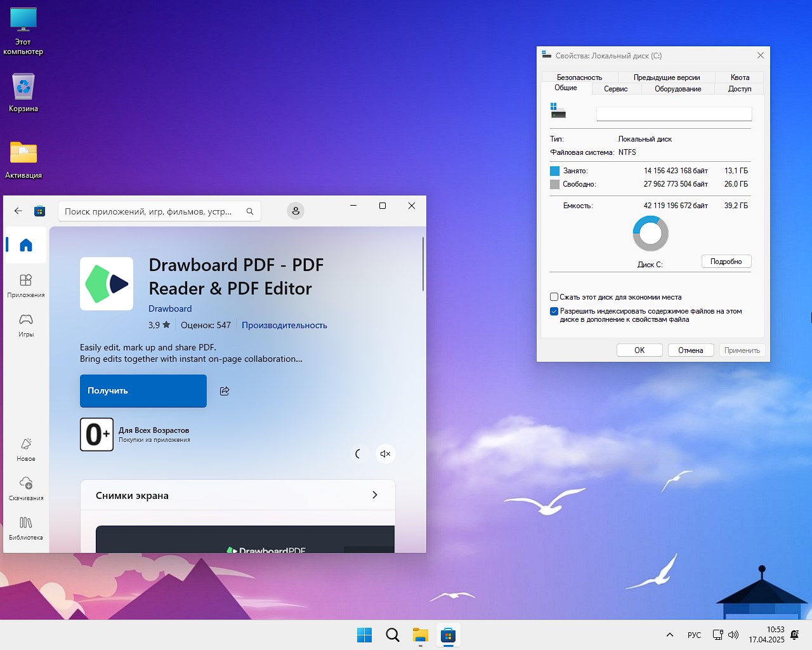The height and width of the screenshot is (650, 812).
Task: Open Приложения in Store sidebar
Action: pyautogui.click(x=26, y=285)
